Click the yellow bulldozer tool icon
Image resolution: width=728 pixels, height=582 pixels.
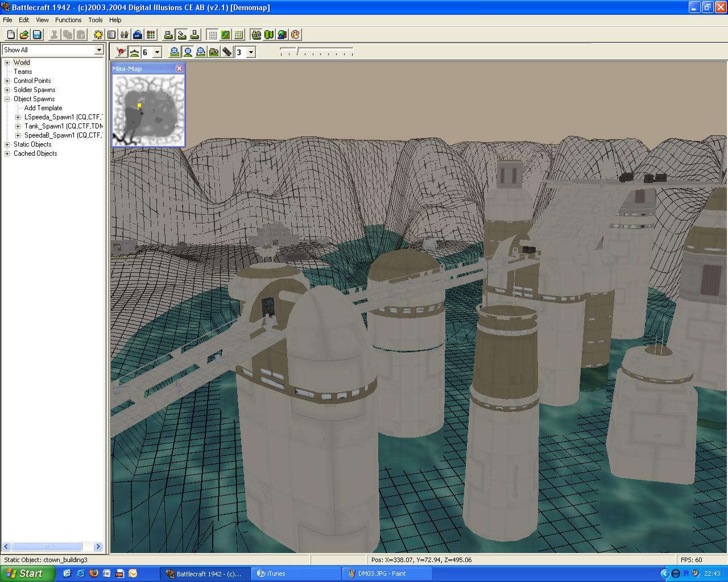(x=214, y=52)
